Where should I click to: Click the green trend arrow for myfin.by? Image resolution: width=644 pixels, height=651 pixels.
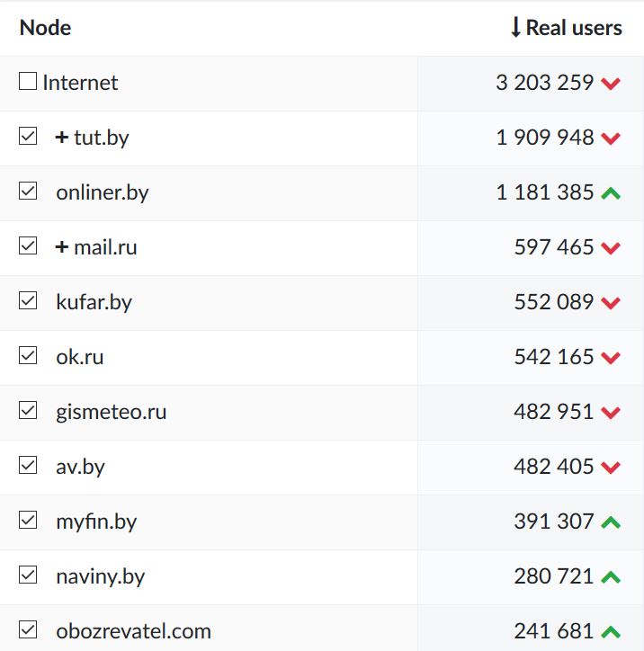(611, 522)
